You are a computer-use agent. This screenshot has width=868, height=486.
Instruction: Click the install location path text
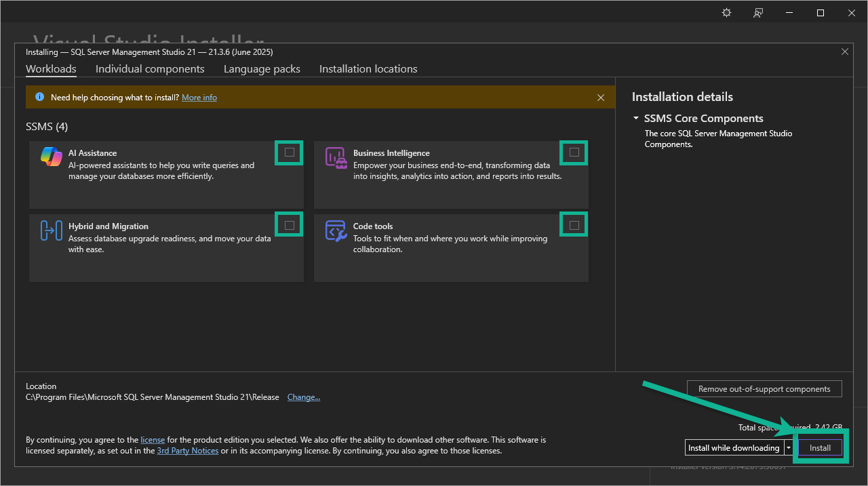click(153, 397)
